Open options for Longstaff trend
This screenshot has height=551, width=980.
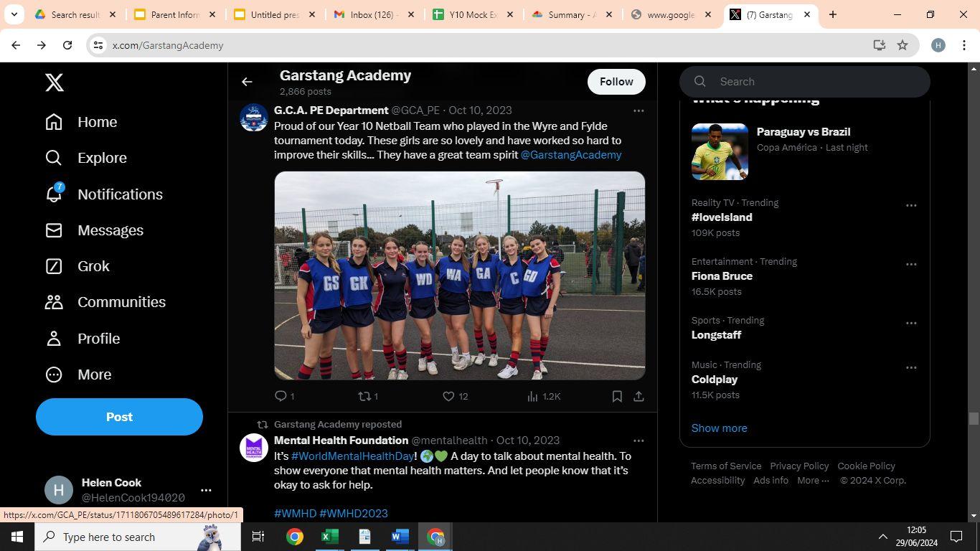coord(911,323)
